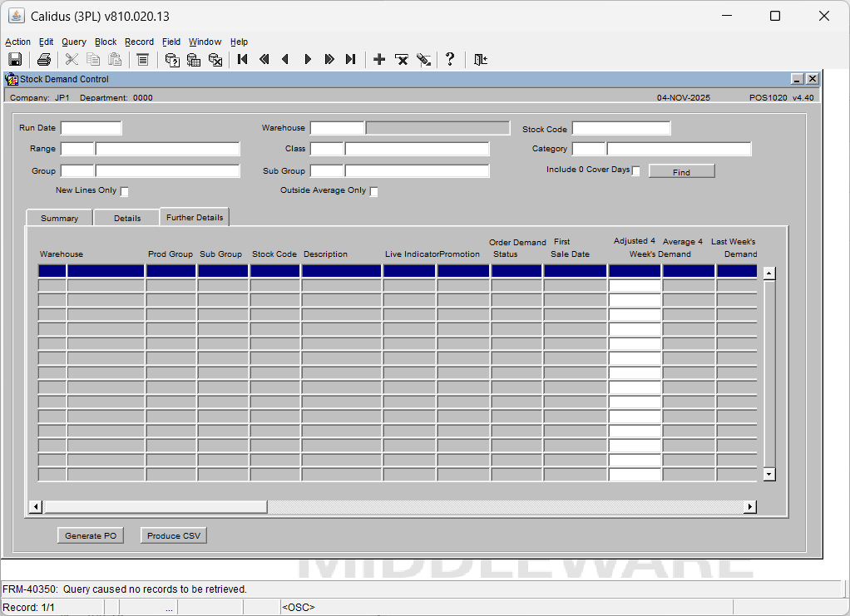This screenshot has width=850, height=616.
Task: Tick the Outside Average Only checkbox
Action: 373,192
